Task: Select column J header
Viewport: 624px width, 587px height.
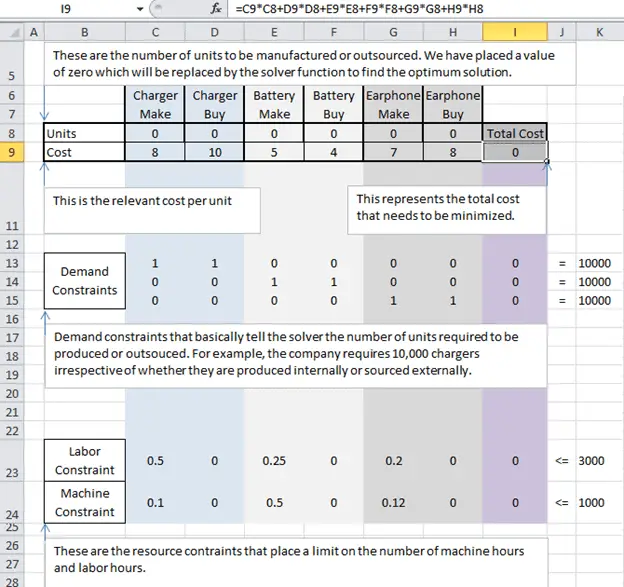Action: (x=562, y=32)
